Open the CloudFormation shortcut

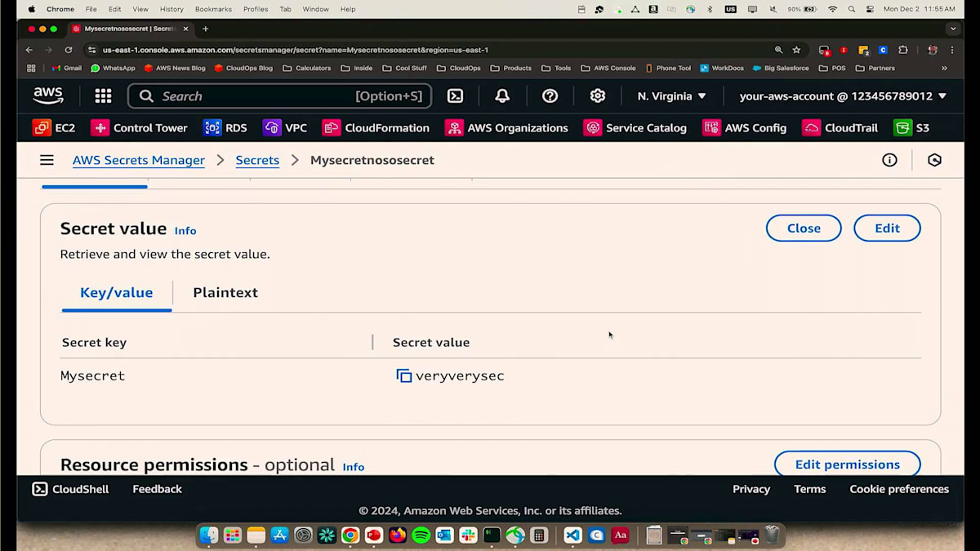pos(376,128)
